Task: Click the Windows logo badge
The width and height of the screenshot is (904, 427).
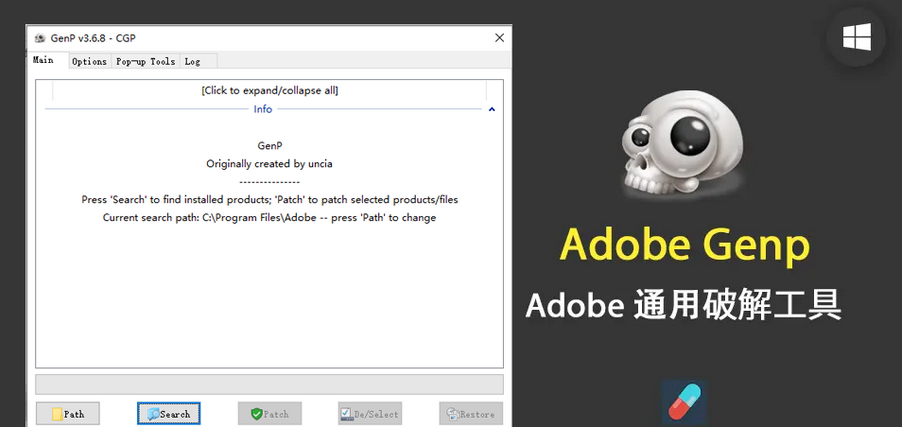Action: [x=856, y=38]
